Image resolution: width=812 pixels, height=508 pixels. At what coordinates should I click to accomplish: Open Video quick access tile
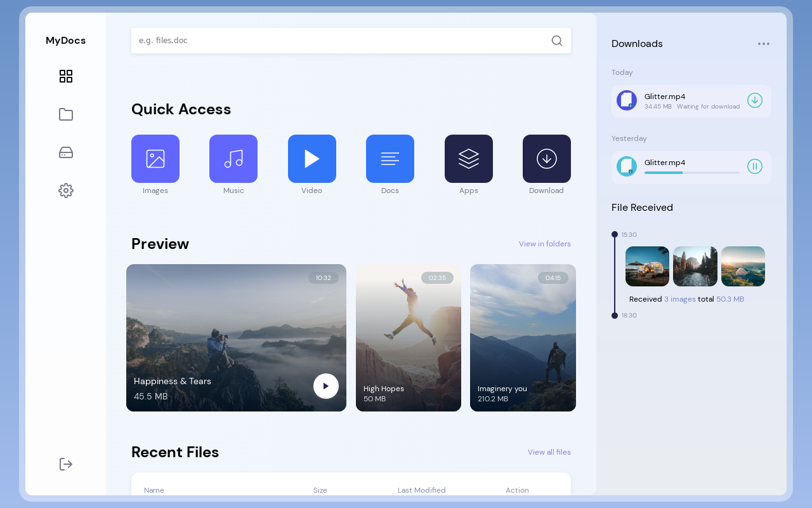coord(312,159)
